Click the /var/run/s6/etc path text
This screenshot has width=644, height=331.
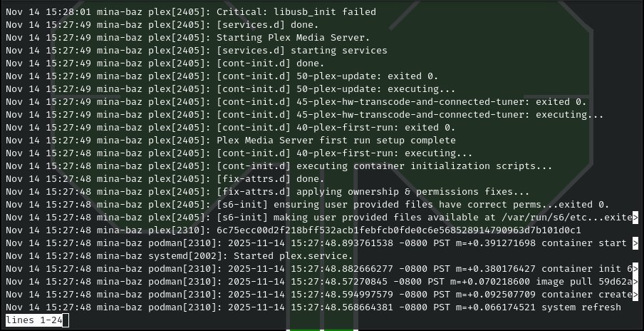click(x=541, y=218)
